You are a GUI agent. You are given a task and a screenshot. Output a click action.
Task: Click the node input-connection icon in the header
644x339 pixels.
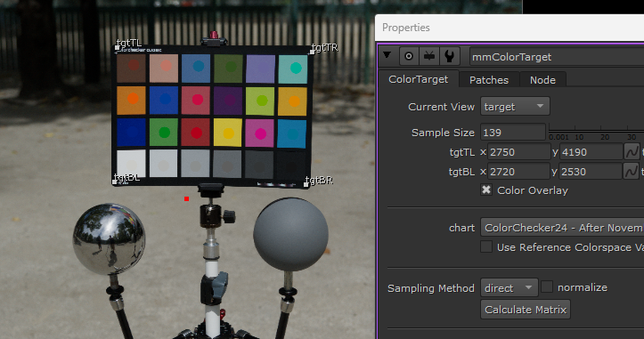click(428, 56)
